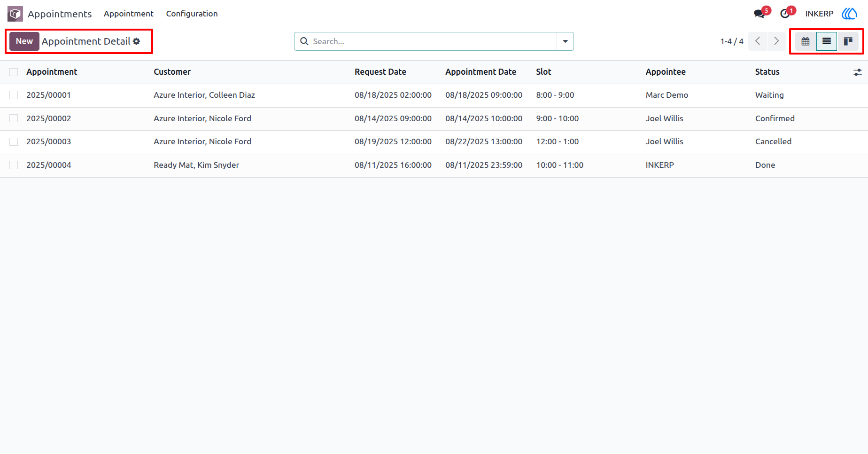868x454 pixels.
Task: Click the Cancelled status cell
Action: (x=773, y=141)
